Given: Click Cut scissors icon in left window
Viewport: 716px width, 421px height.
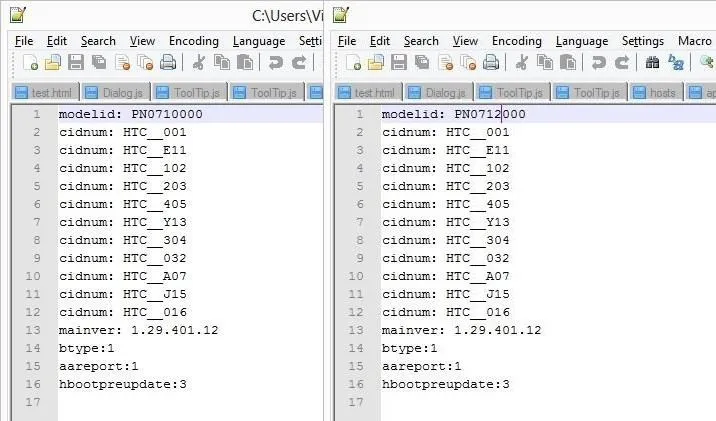Looking at the screenshot, I should (x=198, y=62).
